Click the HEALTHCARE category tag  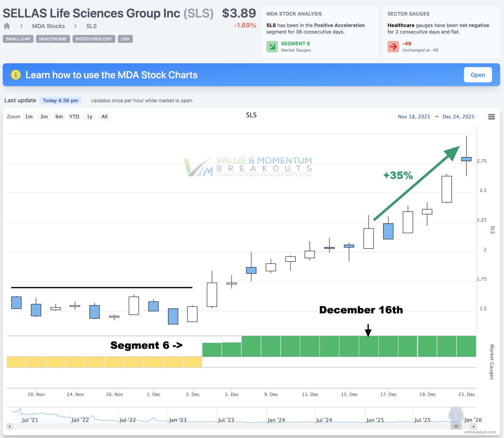53,39
